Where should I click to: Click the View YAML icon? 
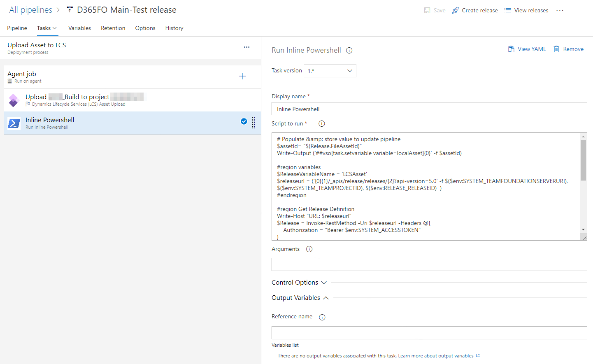point(511,49)
